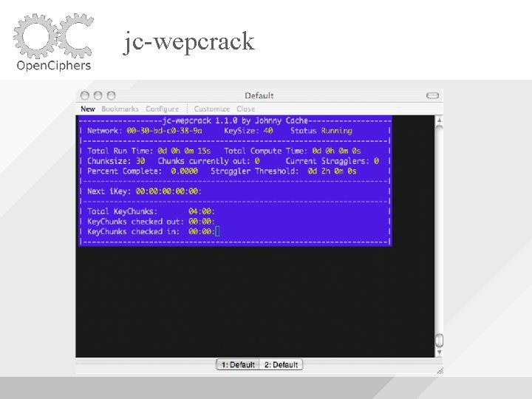
Task: Switch to the 1: Default tab
Action: click(238, 365)
